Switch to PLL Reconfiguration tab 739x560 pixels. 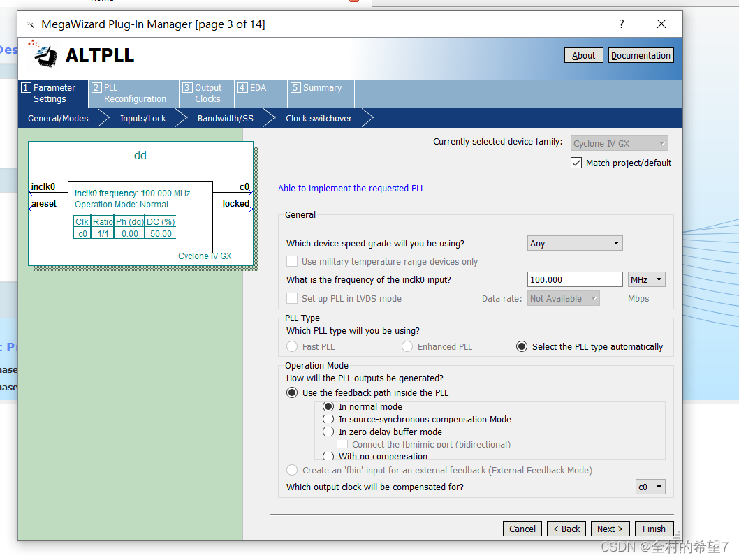click(x=134, y=94)
